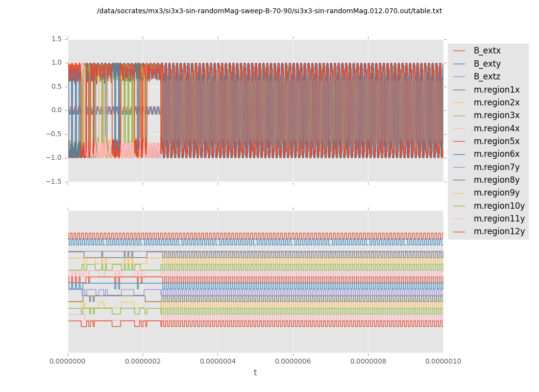
Task: Click the 0.0000006 x-axis tick label
Action: (293, 362)
